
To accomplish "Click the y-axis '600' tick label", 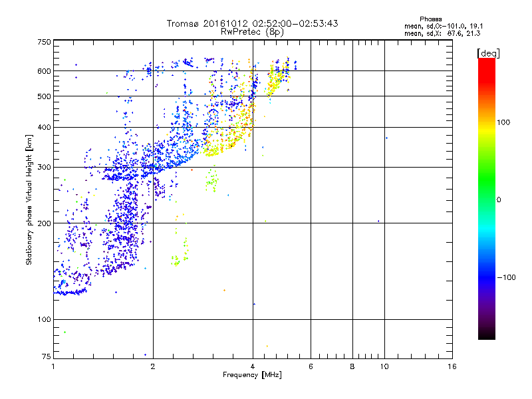I will [45, 71].
